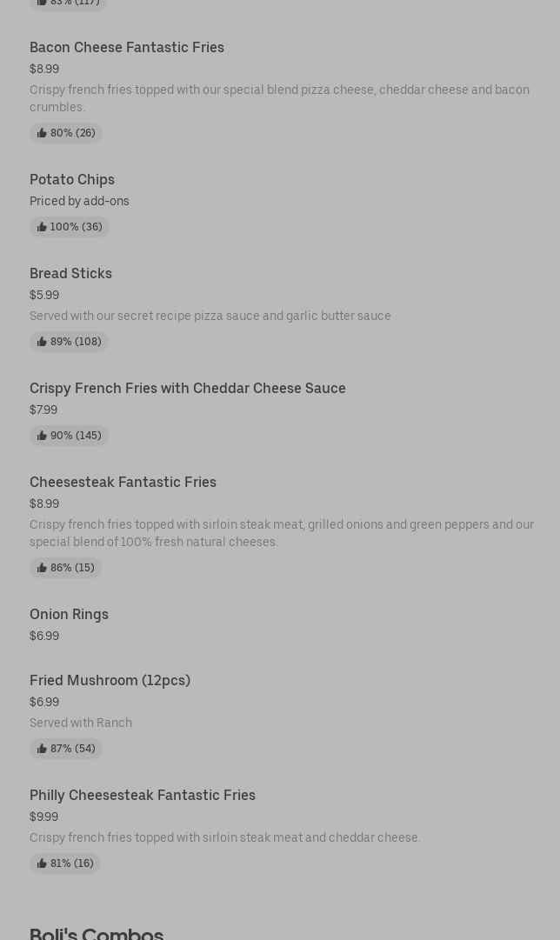Click the 100% (36) thumbs-up badge
The image size is (560, 940).
click(69, 227)
